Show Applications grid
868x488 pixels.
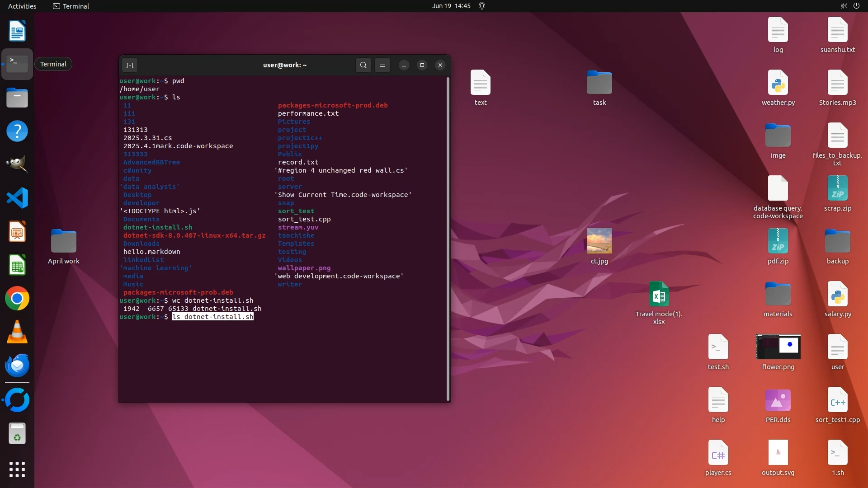pyautogui.click(x=17, y=469)
